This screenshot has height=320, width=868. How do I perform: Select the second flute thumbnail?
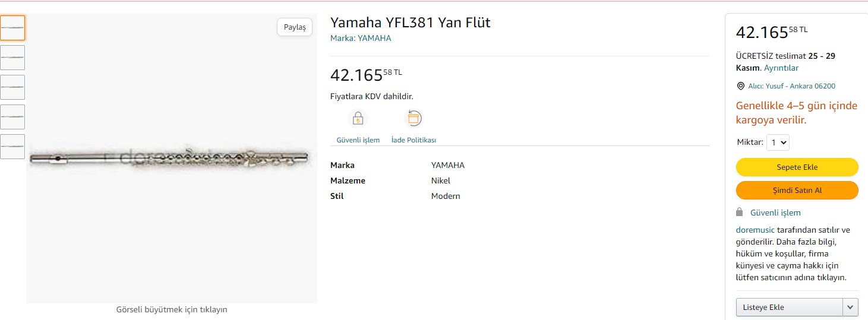(12, 58)
